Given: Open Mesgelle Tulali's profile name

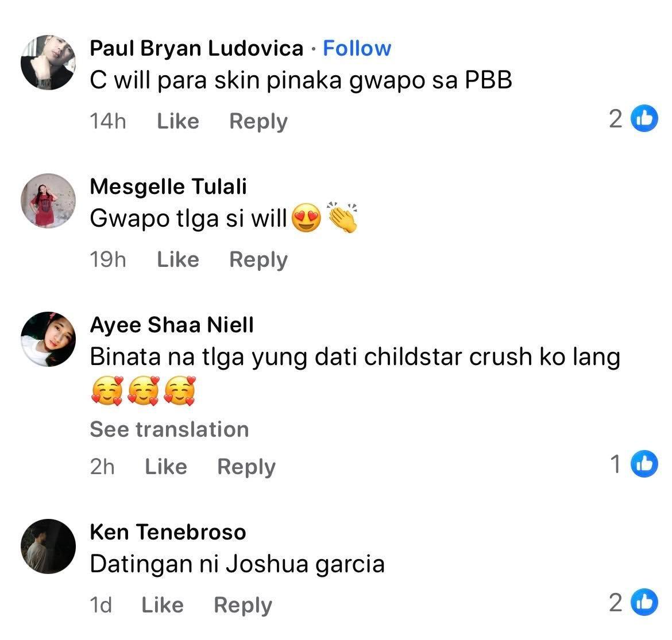Looking at the screenshot, I should point(168,187).
